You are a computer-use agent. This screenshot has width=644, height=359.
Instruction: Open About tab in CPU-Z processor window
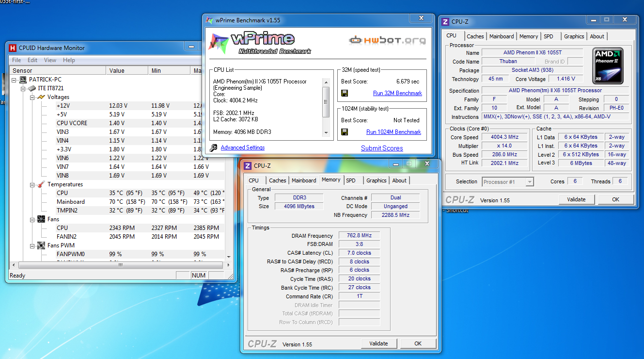click(597, 36)
